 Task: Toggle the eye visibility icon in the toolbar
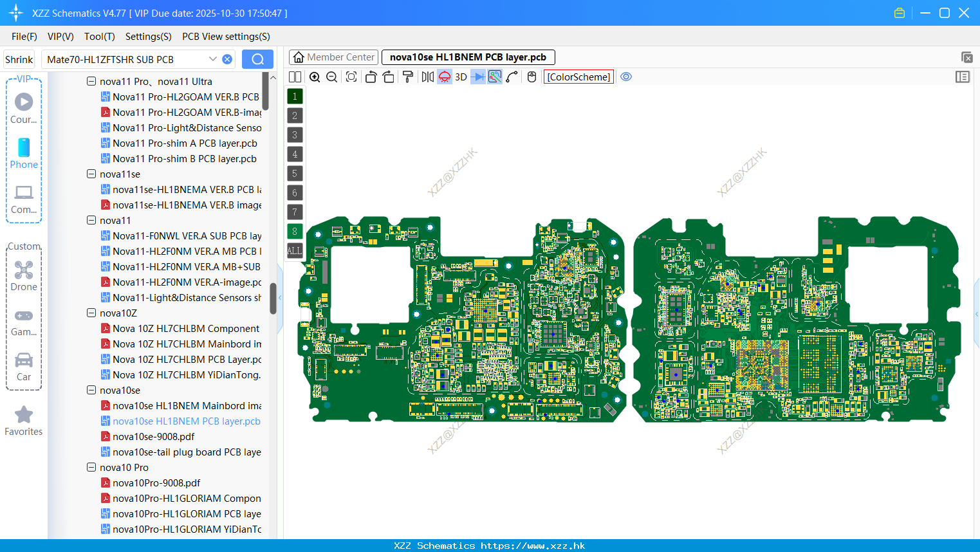tap(626, 77)
